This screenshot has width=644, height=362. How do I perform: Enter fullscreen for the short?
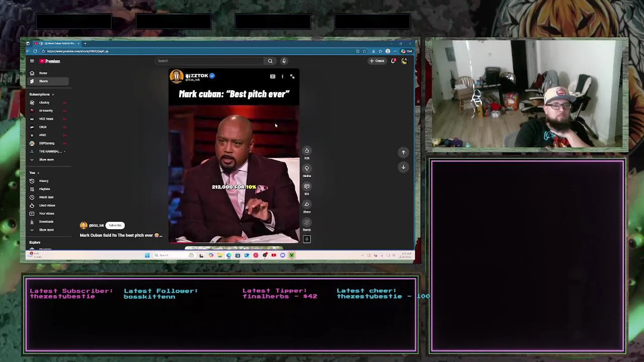(x=292, y=76)
